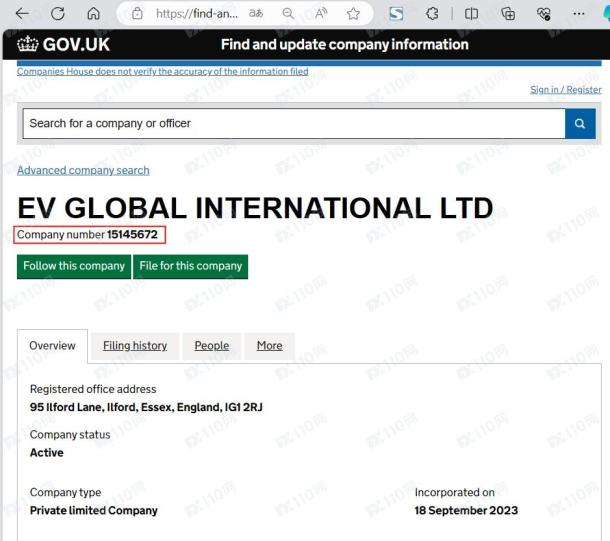610x541 pixels.
Task: Click File for this company button
Action: pos(191,266)
